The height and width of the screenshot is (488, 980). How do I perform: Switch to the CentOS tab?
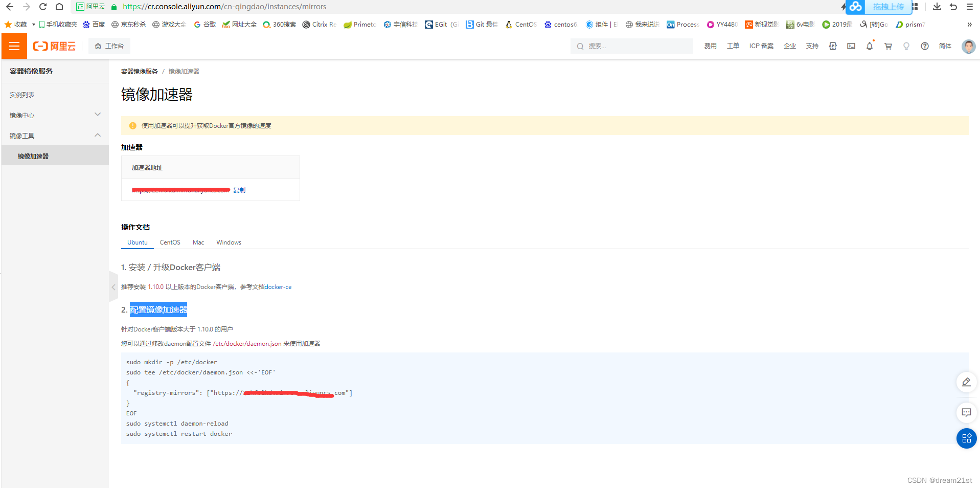click(170, 242)
